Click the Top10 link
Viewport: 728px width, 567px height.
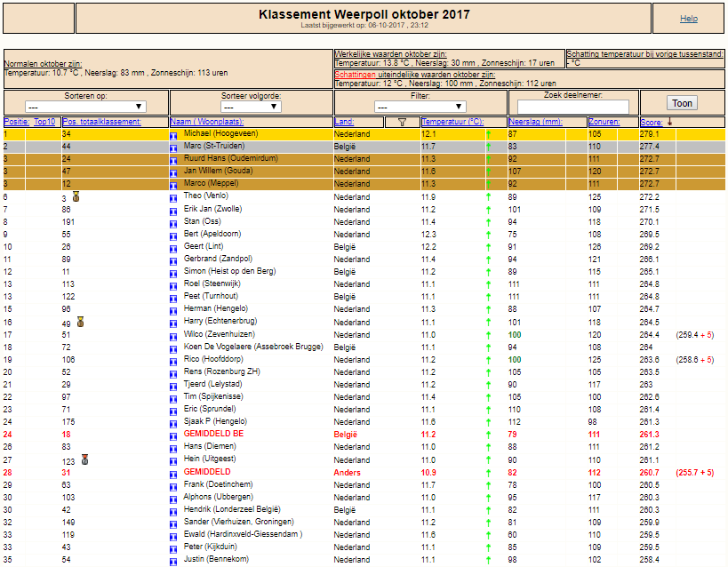44,122
